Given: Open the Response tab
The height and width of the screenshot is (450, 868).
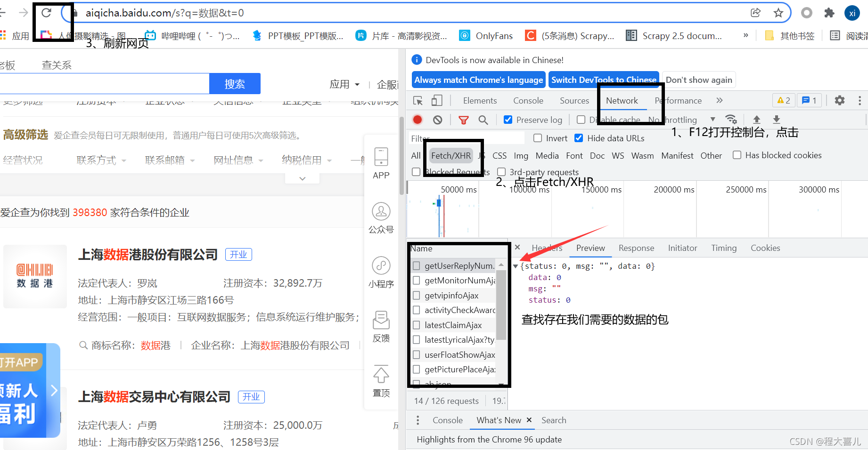Looking at the screenshot, I should click(x=636, y=248).
